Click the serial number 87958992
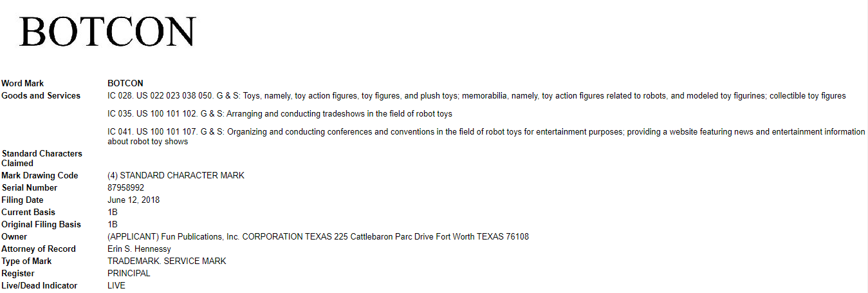This screenshot has height=293, width=868. coord(126,187)
